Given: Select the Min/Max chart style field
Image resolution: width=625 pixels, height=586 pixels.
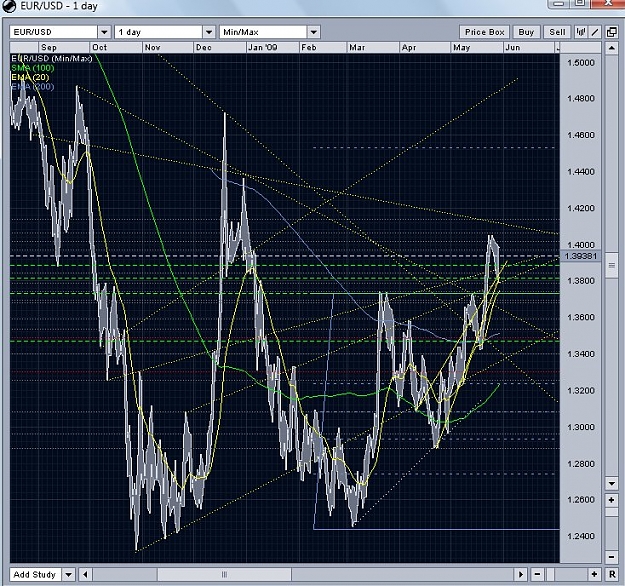Looking at the screenshot, I should pos(263,32).
